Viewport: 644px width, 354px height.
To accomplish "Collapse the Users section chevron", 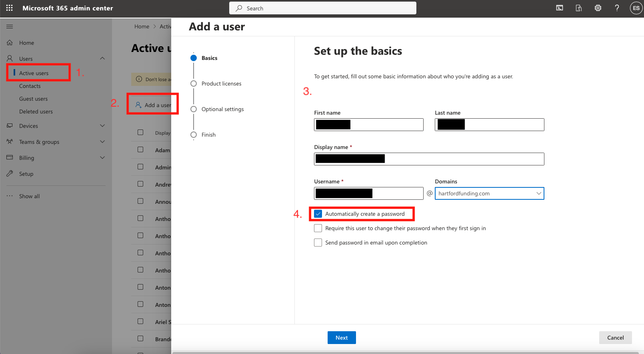I will (102, 58).
